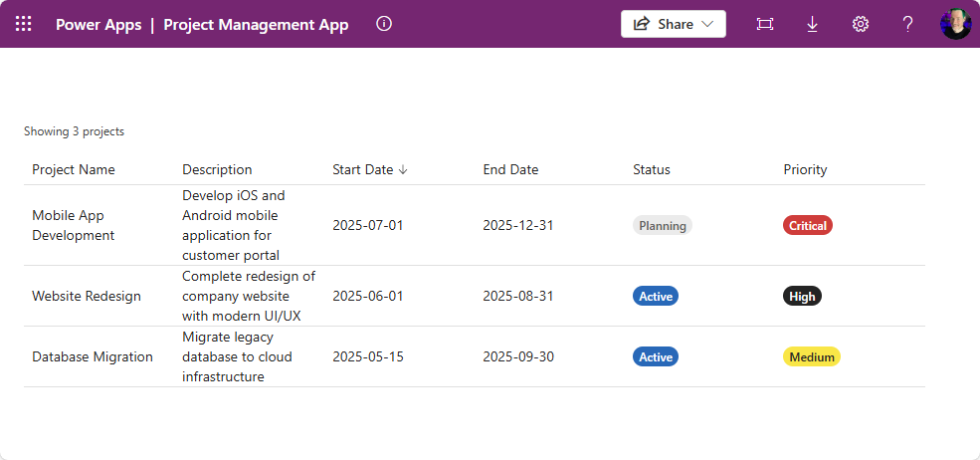Image resolution: width=980 pixels, height=460 pixels.
Task: Select the Database Migration project name
Action: [93, 357]
